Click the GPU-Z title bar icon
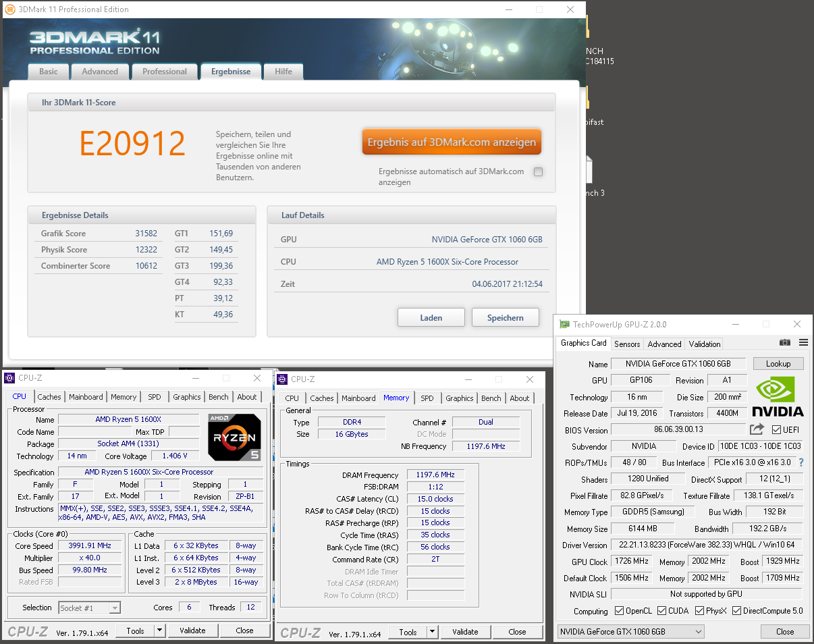This screenshot has height=644, width=814. tap(564, 325)
